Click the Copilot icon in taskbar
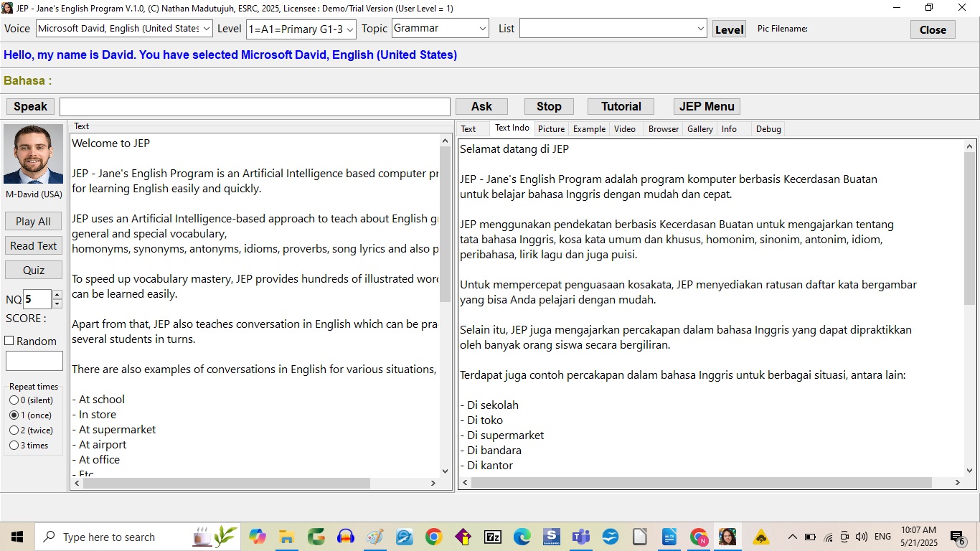Viewport: 980px width, 551px height. (258, 537)
